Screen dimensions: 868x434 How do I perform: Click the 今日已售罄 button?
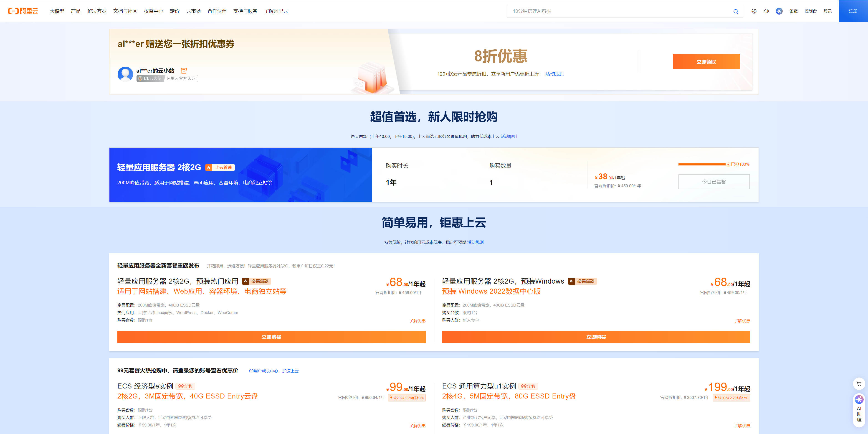click(714, 182)
